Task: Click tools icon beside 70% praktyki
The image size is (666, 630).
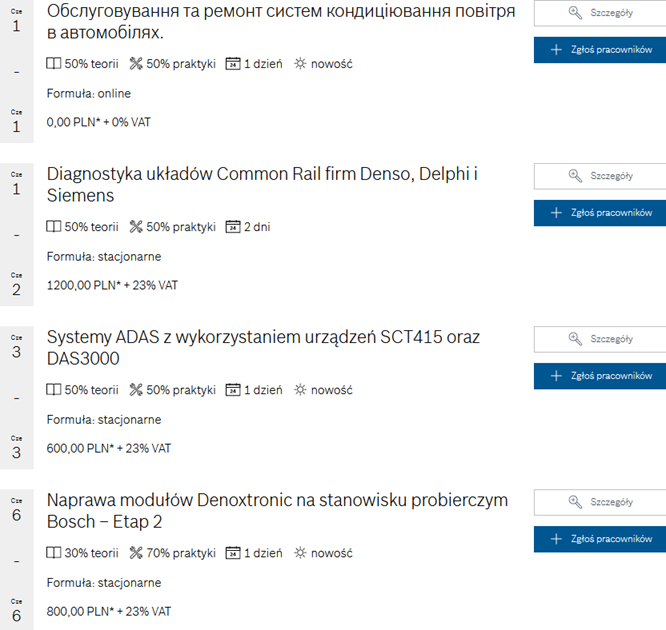Action: coord(136,553)
